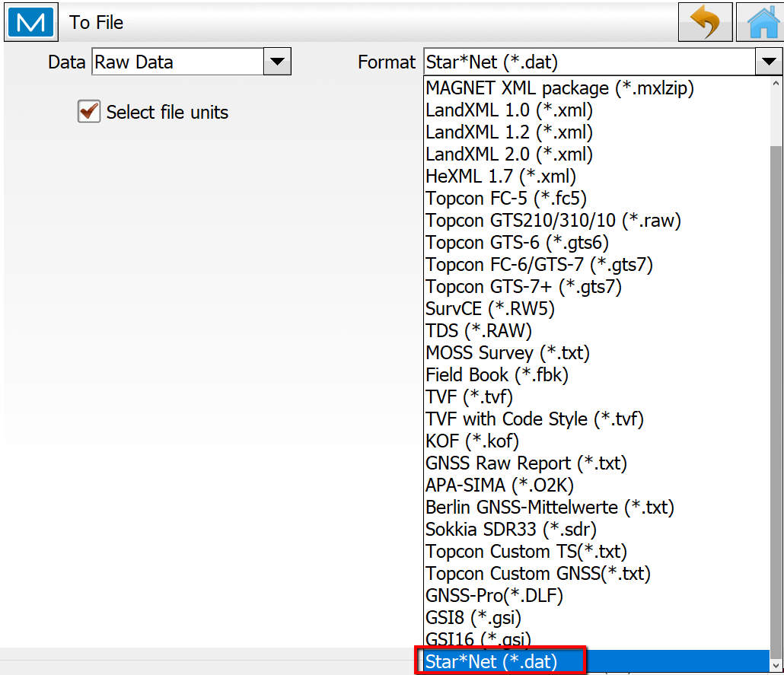784x675 pixels.
Task: Click the back arrow icon
Action: tap(705, 22)
